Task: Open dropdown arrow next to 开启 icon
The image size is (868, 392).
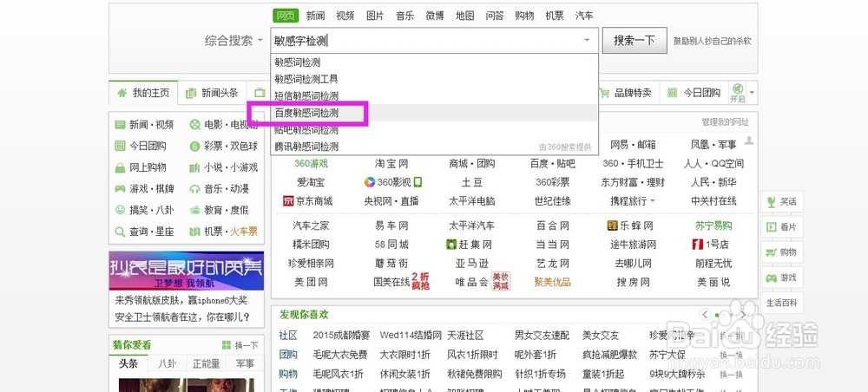Action: coord(752,93)
